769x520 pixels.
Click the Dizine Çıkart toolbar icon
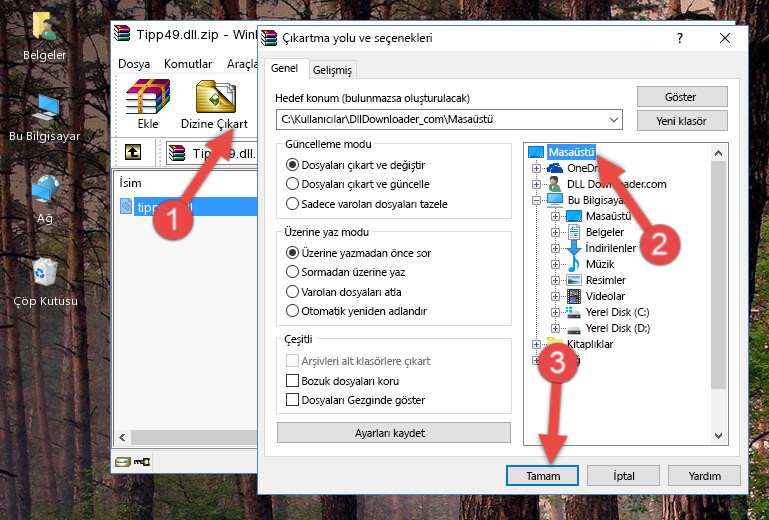click(x=215, y=97)
